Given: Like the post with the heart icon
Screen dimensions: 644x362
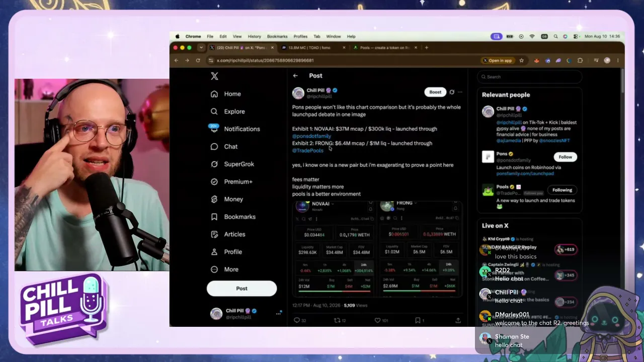Looking at the screenshot, I should 377,320.
